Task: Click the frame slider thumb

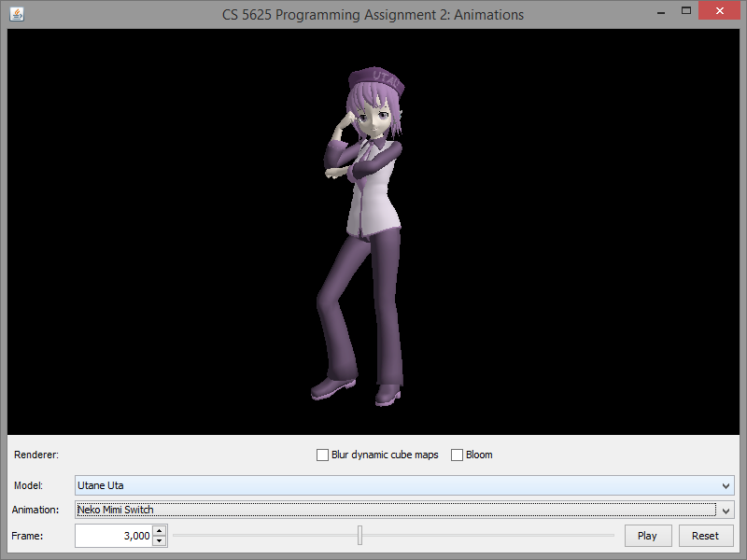Action: point(360,536)
